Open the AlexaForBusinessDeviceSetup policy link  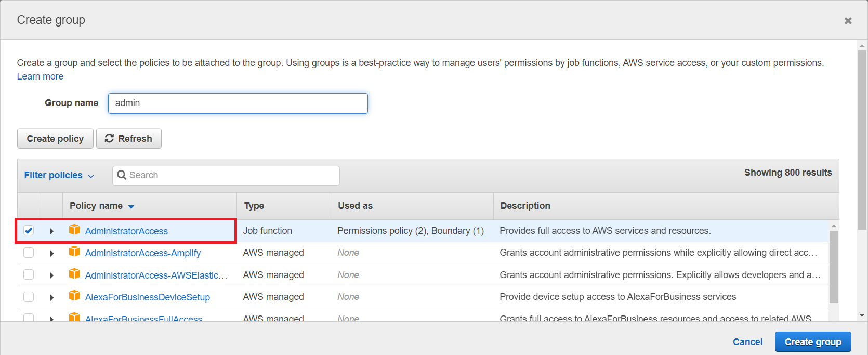coord(148,297)
